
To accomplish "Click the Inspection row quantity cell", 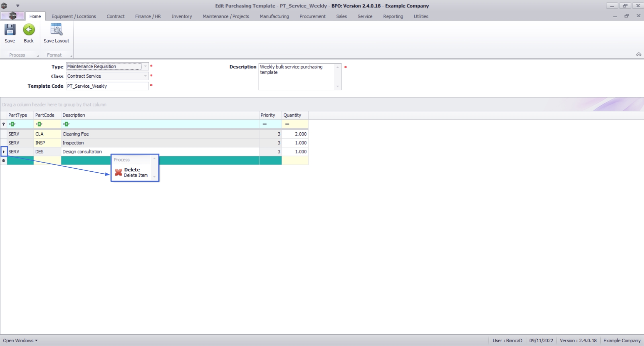I will [x=295, y=143].
